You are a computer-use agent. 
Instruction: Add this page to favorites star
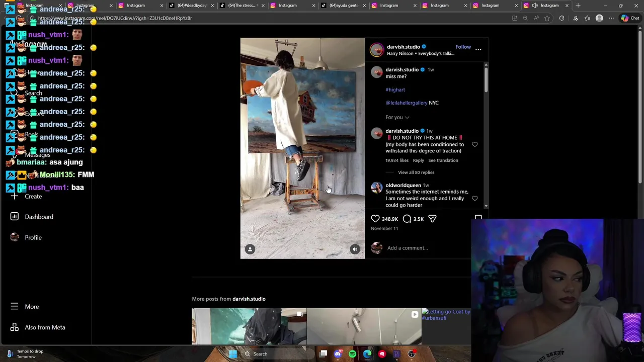coord(547,18)
